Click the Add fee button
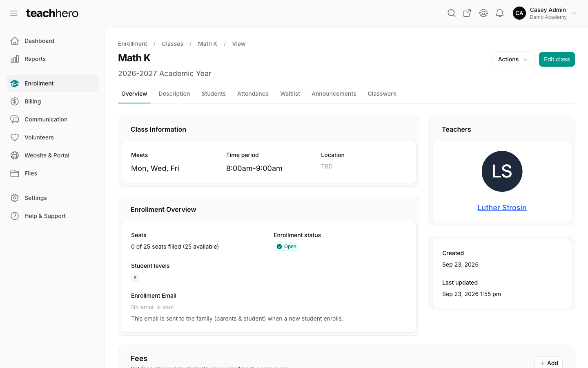 point(548,363)
